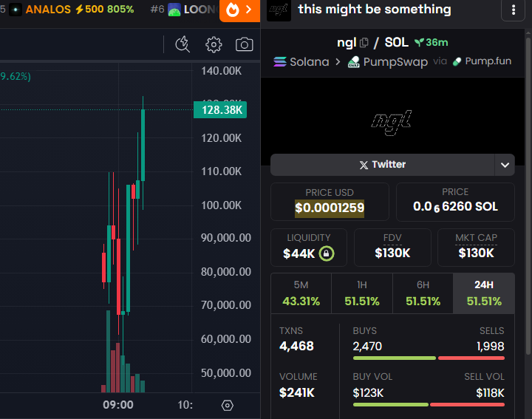Open the Twitter link button

point(383,165)
